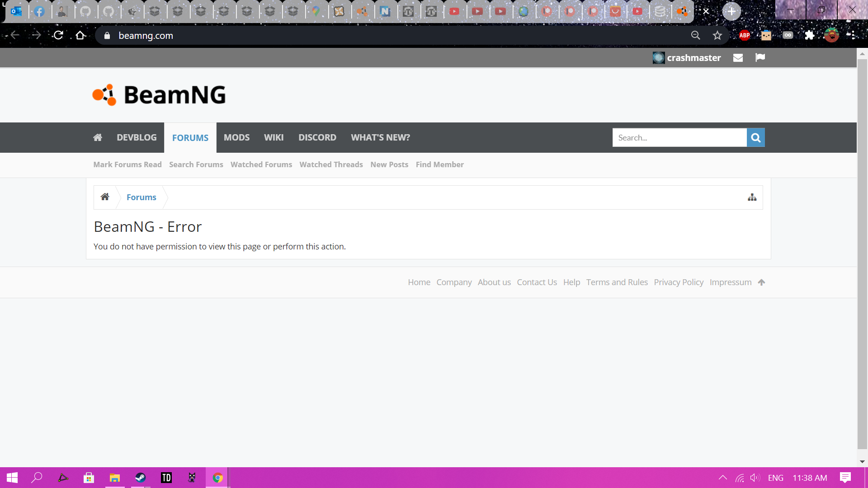The height and width of the screenshot is (488, 868).
Task: Switch to the Google Maps browser tab
Action: [316, 11]
